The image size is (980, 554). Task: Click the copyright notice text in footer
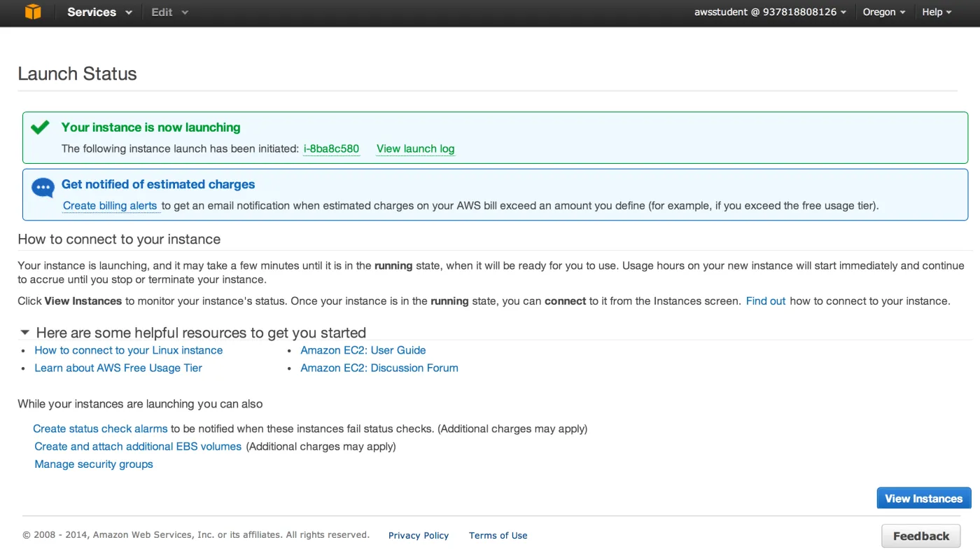coord(196,535)
